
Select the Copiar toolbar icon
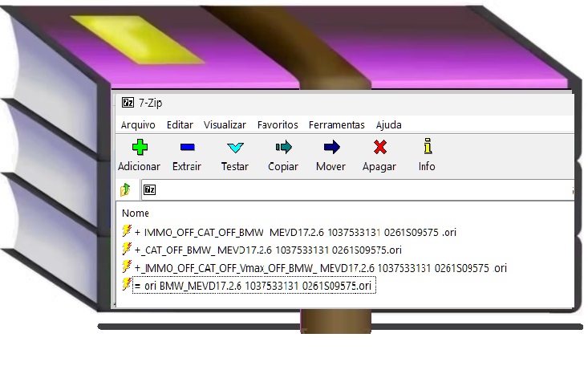click(283, 148)
